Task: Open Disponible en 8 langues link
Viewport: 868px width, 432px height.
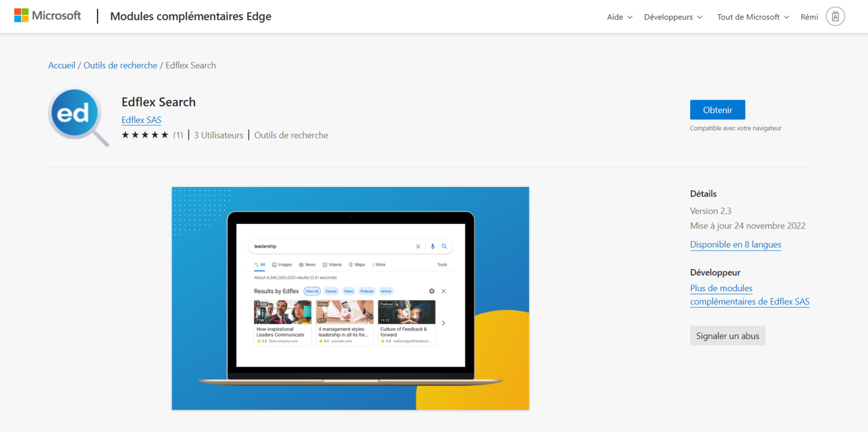Action: pos(736,244)
